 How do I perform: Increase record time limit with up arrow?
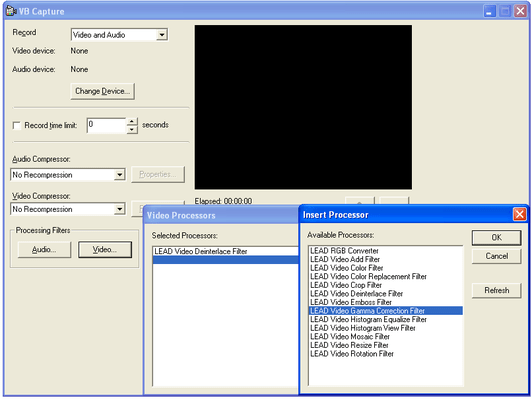pos(132,121)
